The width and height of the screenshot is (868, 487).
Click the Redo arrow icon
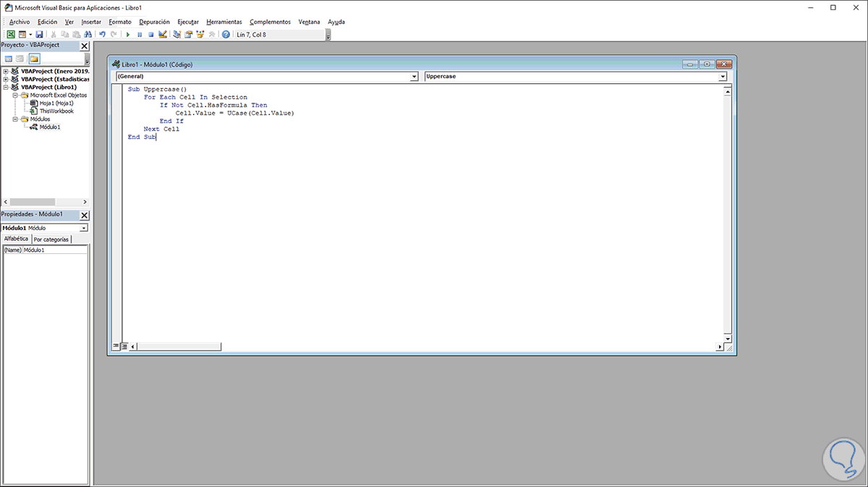coord(113,34)
